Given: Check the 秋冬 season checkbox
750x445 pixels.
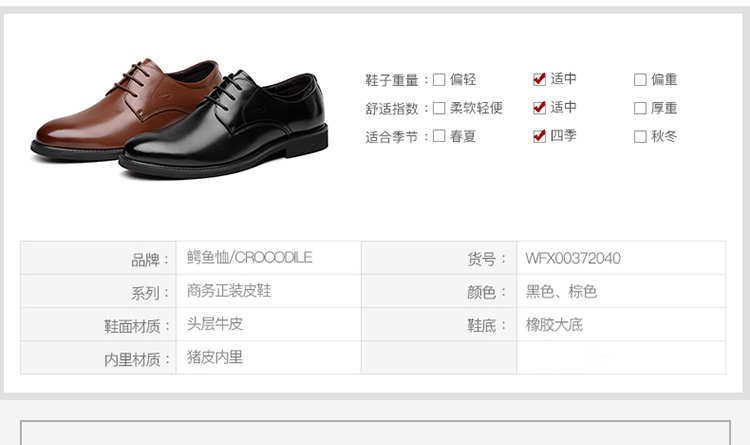Looking at the screenshot, I should (640, 137).
